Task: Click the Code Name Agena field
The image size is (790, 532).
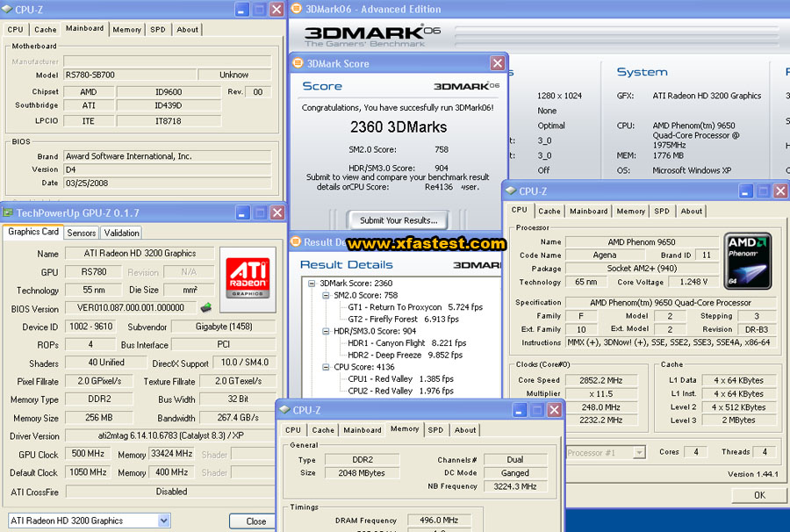Action: tap(604, 255)
